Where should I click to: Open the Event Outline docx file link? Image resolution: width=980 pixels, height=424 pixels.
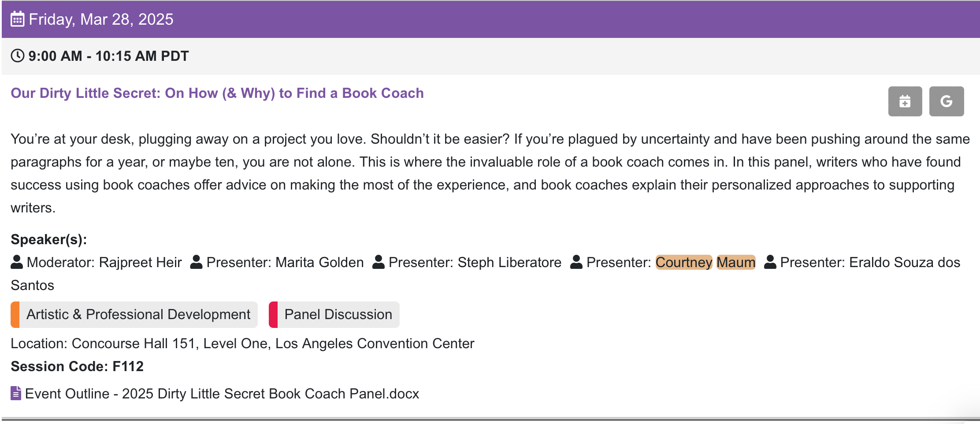[x=222, y=394]
